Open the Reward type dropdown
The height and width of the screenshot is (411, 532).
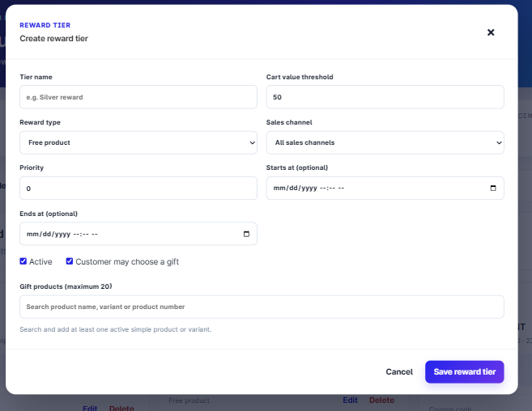point(138,142)
